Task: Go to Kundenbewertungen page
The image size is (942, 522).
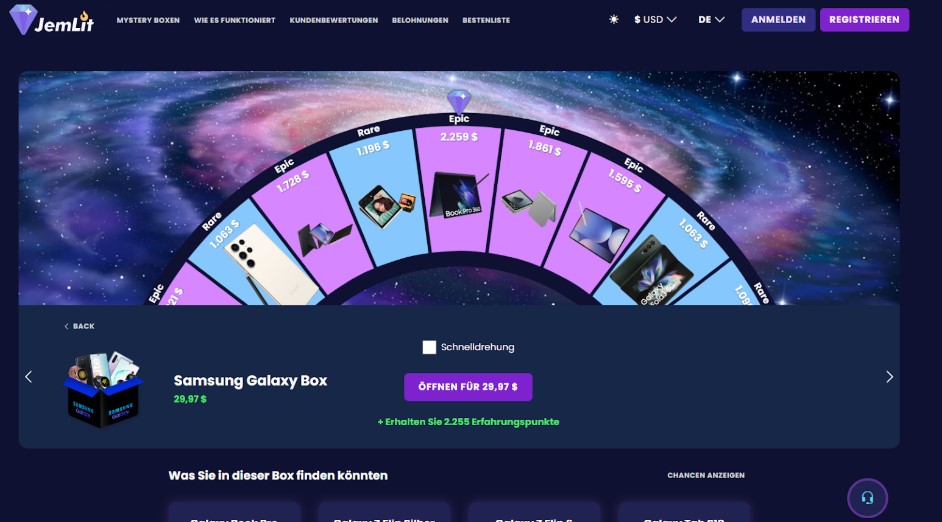Action: click(x=333, y=20)
